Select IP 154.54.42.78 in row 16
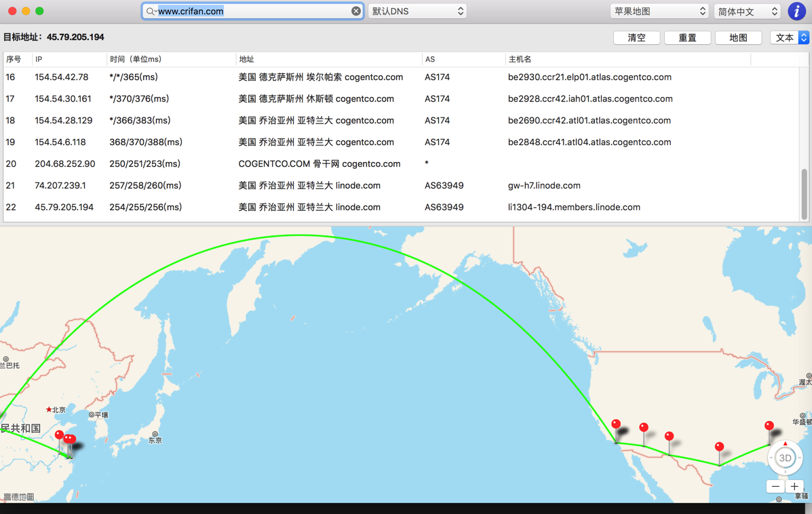Viewport: 812px width, 514px height. pyautogui.click(x=61, y=77)
